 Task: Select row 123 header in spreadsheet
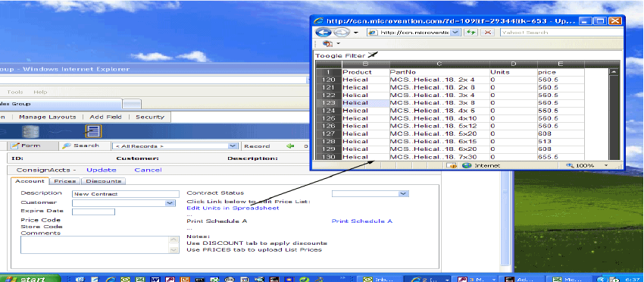329,103
